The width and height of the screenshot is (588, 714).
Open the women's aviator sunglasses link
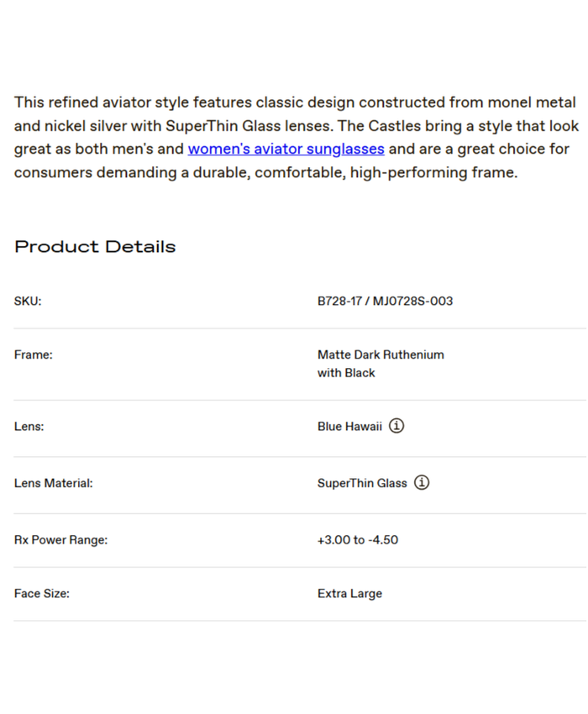point(286,150)
